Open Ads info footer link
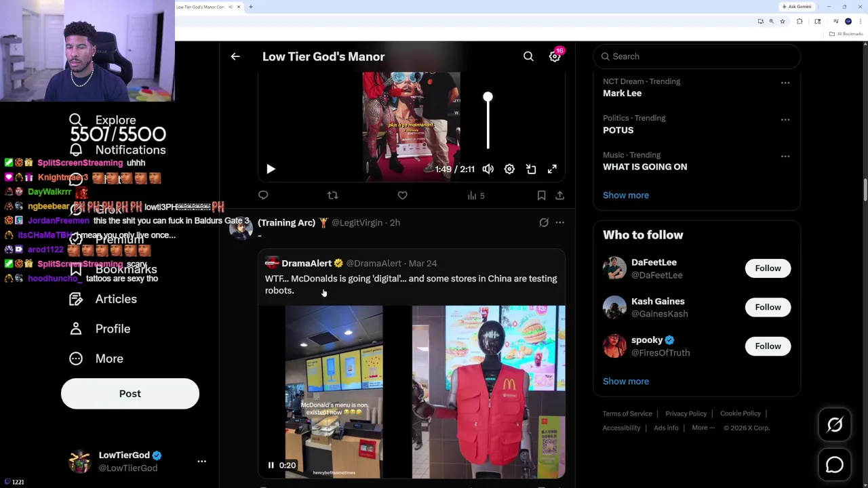This screenshot has height=488, width=868. pyautogui.click(x=666, y=428)
